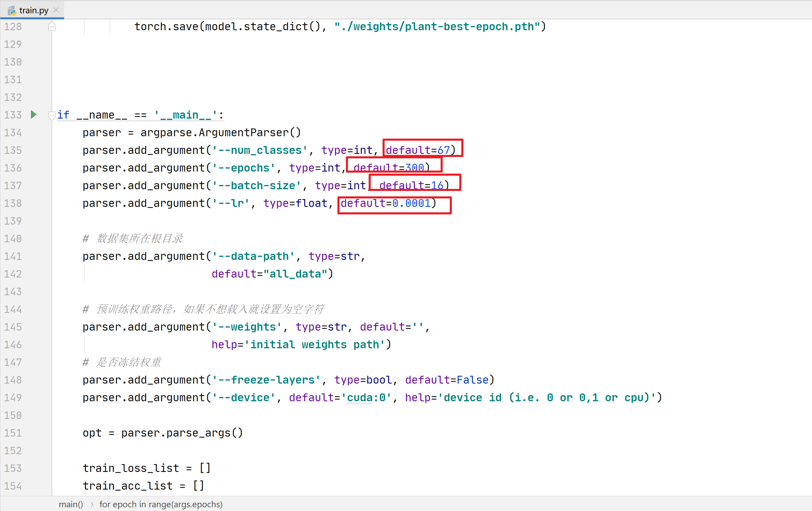The image size is (812, 511).
Task: Click the default=0.0001 learning rate value
Action: coord(411,203)
